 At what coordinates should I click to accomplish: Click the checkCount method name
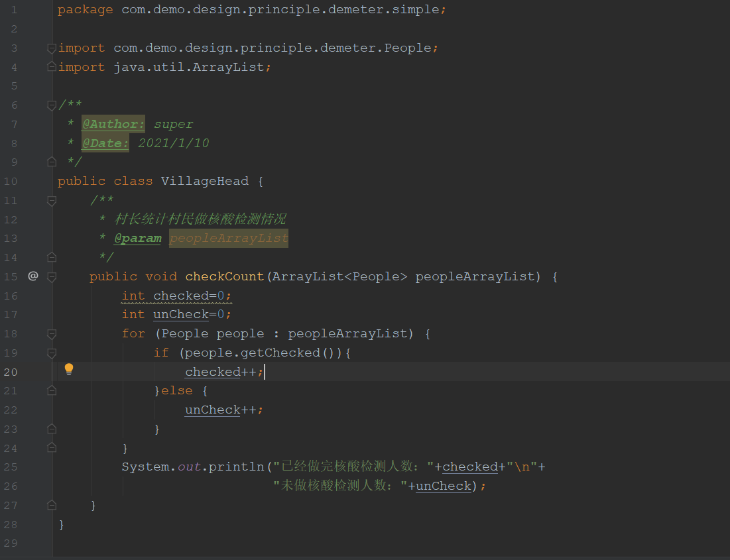click(225, 276)
